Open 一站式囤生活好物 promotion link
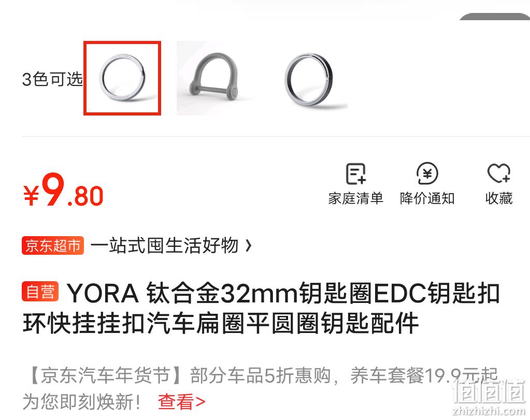Image resolution: width=530 pixels, height=420 pixels. click(x=165, y=245)
